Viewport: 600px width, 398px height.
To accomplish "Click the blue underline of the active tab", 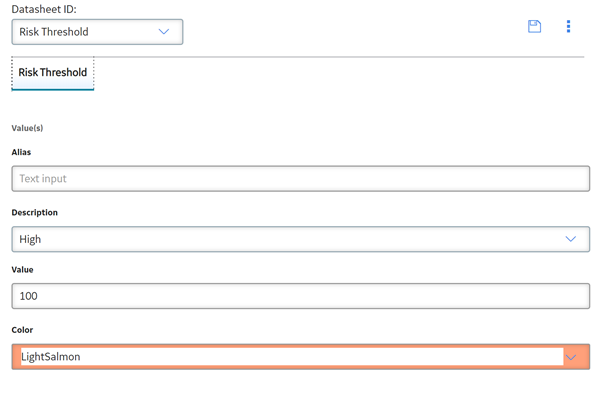I will 53,90.
